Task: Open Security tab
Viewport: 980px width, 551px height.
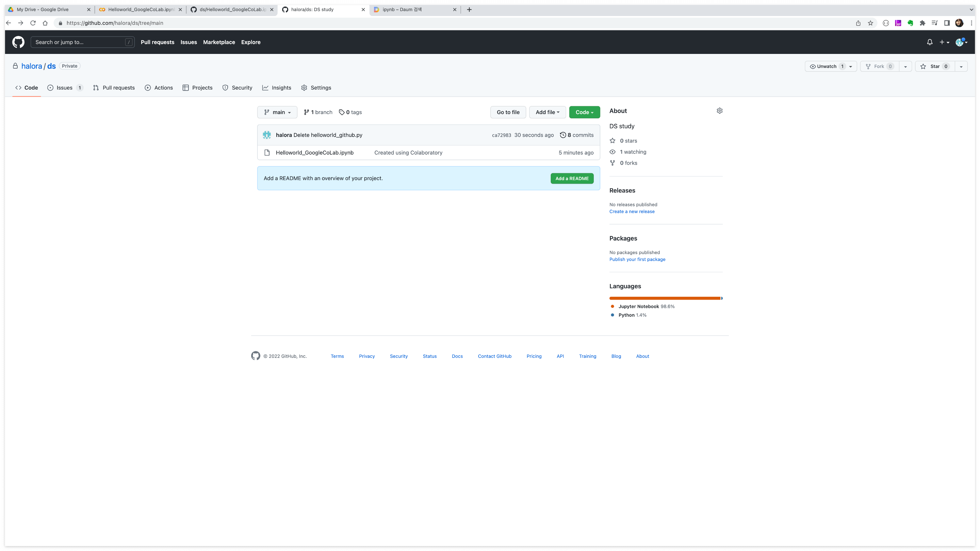Action: pyautogui.click(x=237, y=88)
